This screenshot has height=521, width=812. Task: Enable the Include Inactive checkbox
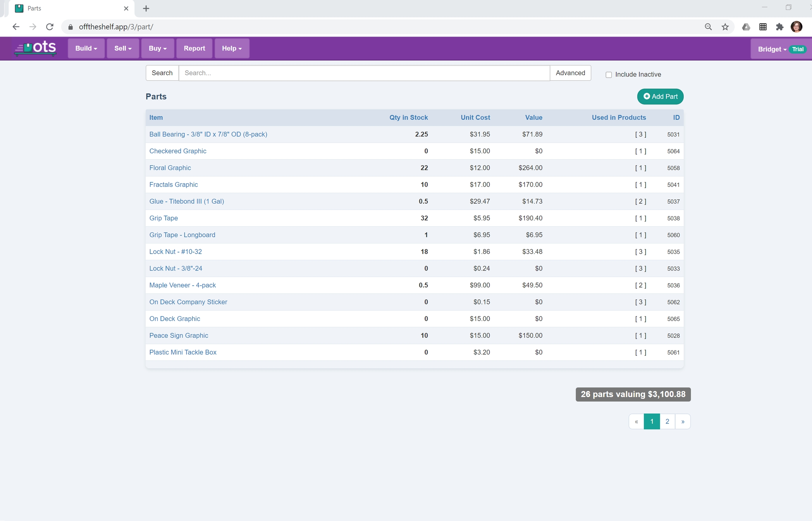tap(609, 75)
